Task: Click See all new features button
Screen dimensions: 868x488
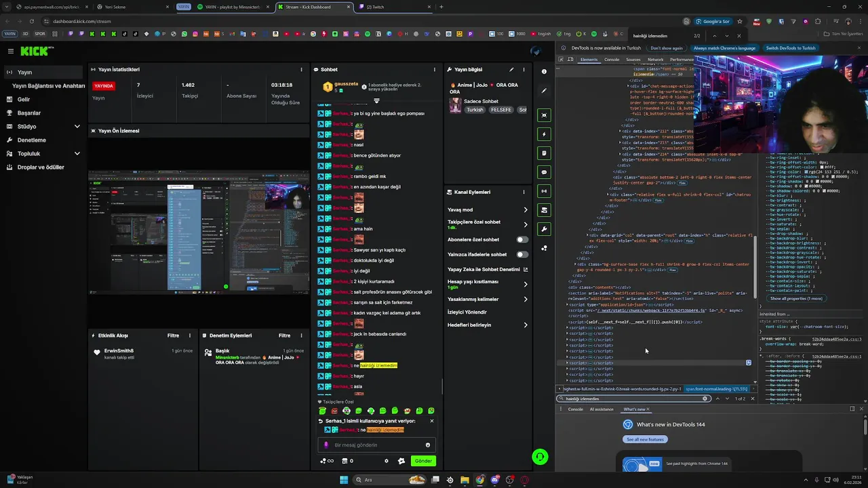Action: tap(645, 439)
